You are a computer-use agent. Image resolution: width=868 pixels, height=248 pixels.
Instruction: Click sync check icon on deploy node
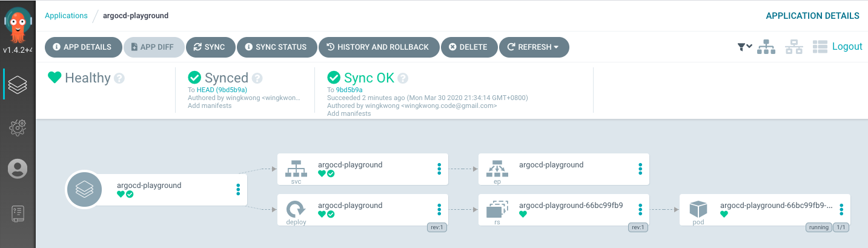pos(331,214)
